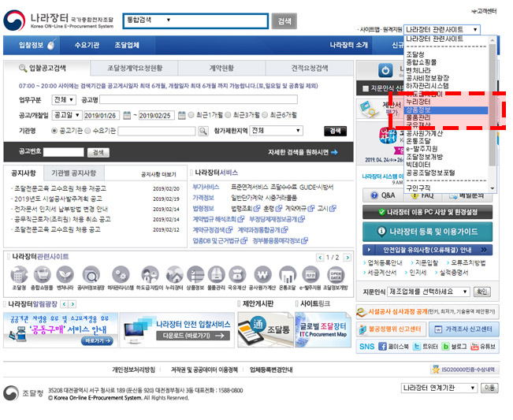Open the 참가제한지역 전체 dropdown
Image resolution: width=513 pixels, height=420 pixels.
(x=276, y=131)
